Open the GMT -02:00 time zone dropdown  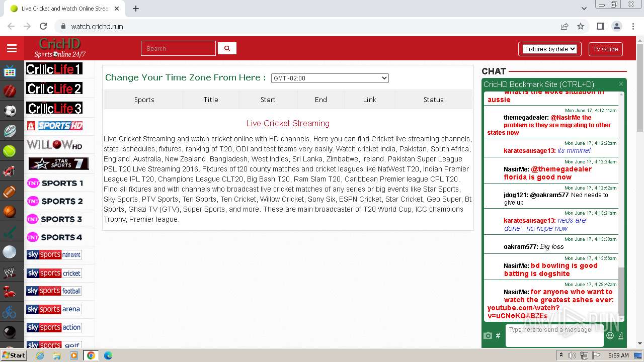[330, 78]
